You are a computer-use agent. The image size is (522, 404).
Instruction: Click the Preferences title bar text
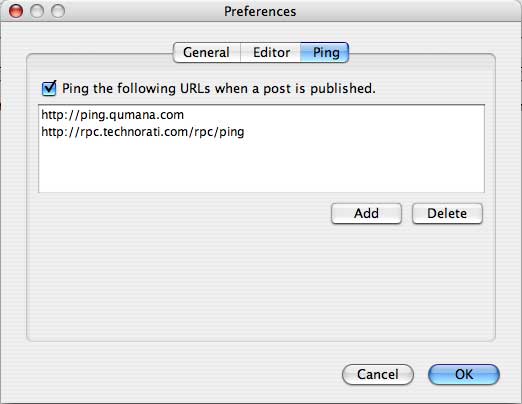(x=260, y=11)
